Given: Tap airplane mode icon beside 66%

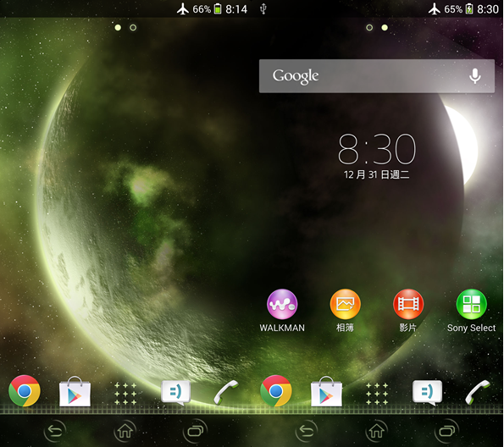Looking at the screenshot, I should tap(183, 9).
